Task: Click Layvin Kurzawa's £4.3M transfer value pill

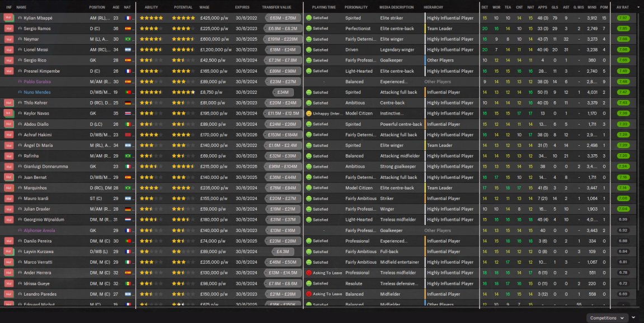Action: coord(283,251)
